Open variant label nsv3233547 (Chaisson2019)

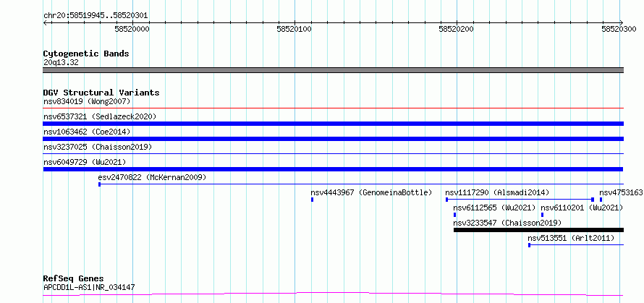[507, 223]
